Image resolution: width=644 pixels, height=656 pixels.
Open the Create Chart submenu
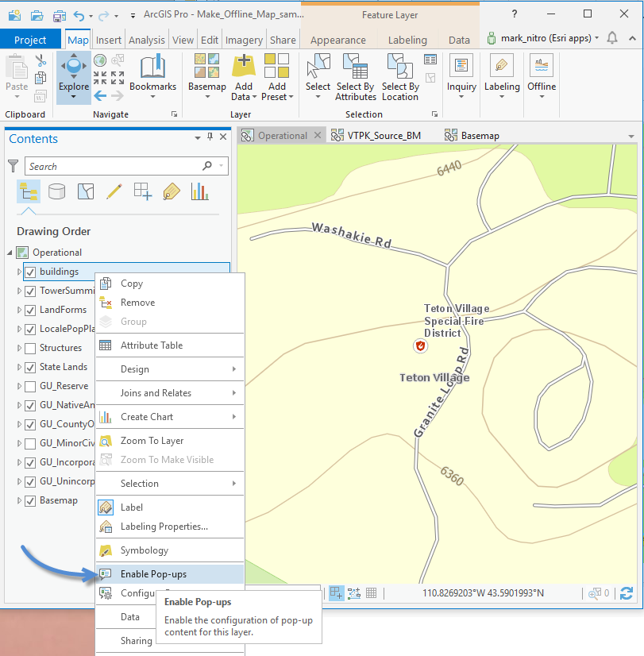(170, 417)
